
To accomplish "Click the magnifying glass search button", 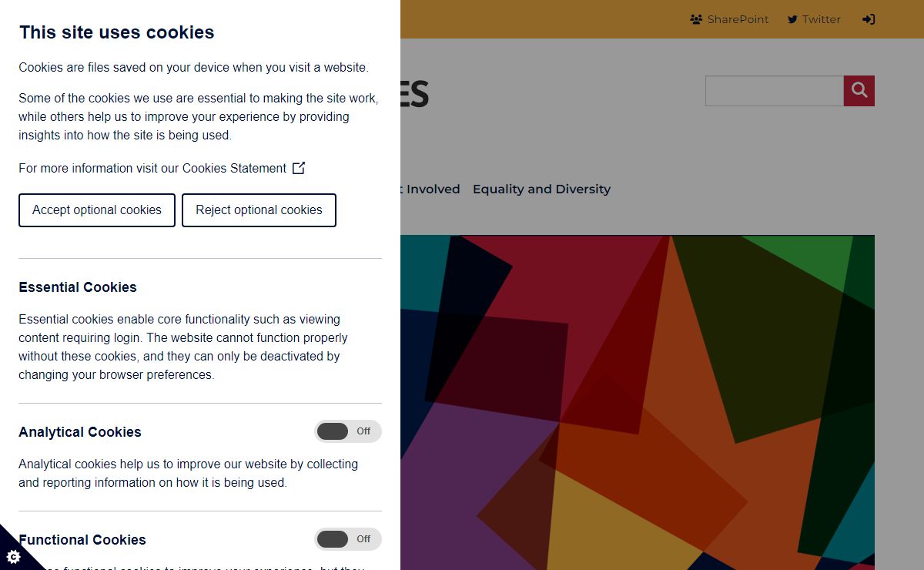I will point(859,91).
